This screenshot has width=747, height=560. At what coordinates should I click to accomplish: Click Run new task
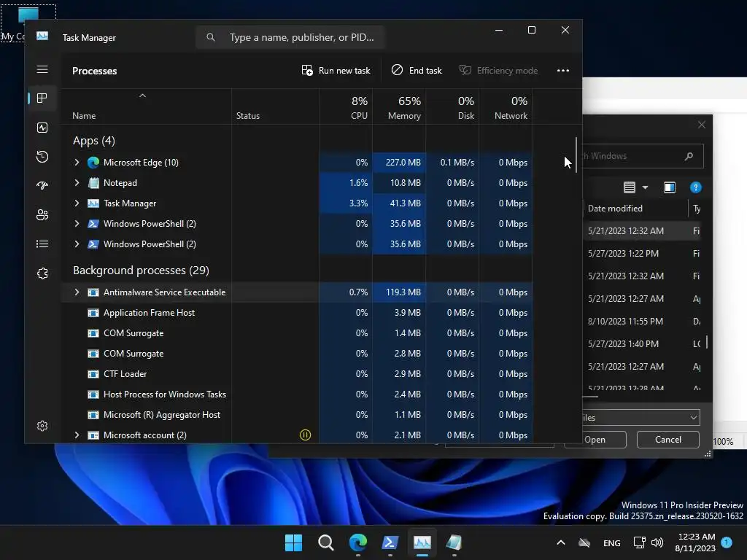pos(336,71)
